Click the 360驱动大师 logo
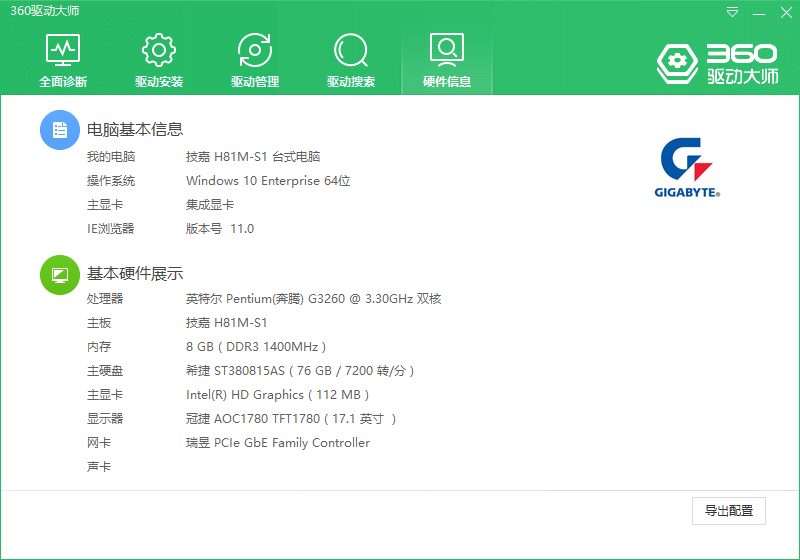The width and height of the screenshot is (800, 560). coord(717,64)
